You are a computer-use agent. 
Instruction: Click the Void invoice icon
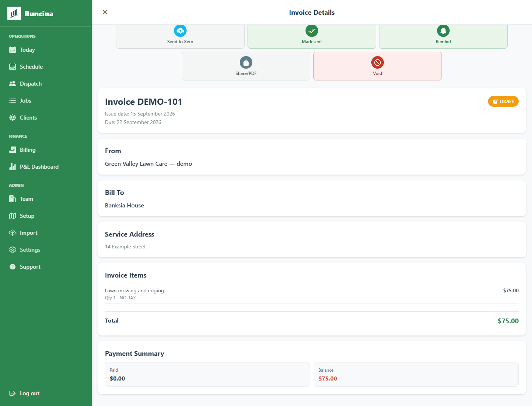coord(378,62)
